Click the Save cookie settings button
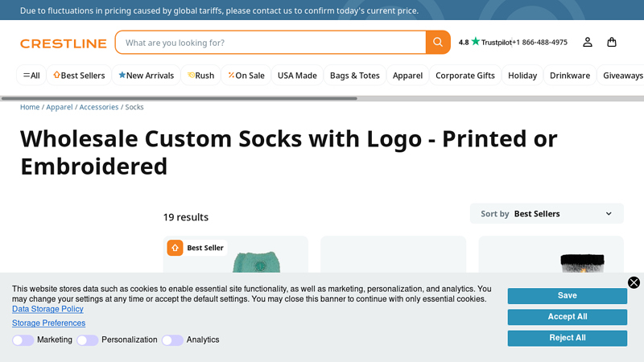 (568, 296)
